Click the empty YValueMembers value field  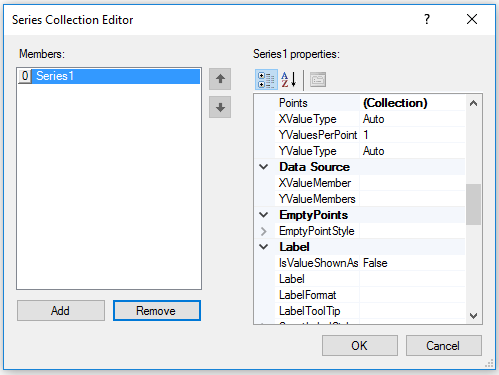pyautogui.click(x=412, y=199)
